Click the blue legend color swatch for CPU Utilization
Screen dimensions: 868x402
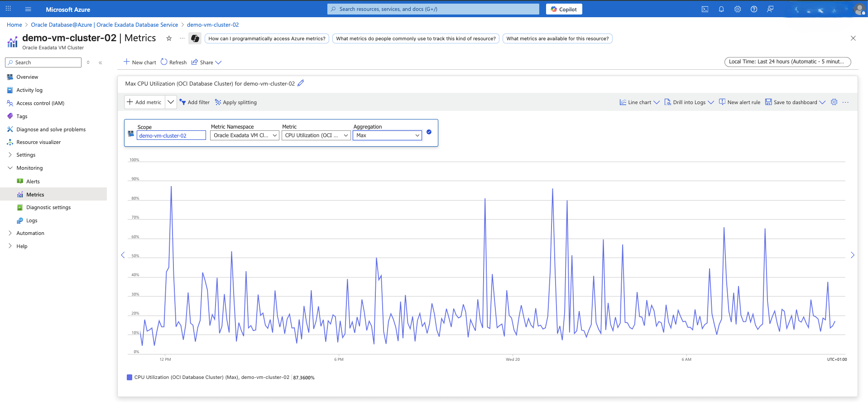click(129, 378)
